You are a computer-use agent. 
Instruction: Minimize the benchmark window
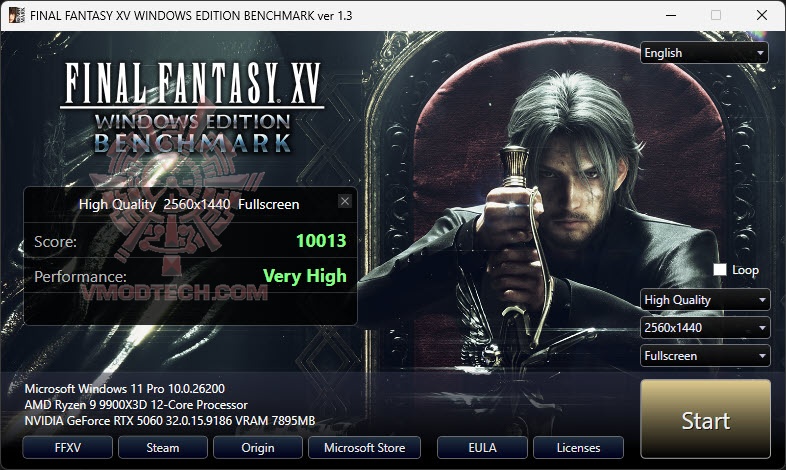coord(671,15)
